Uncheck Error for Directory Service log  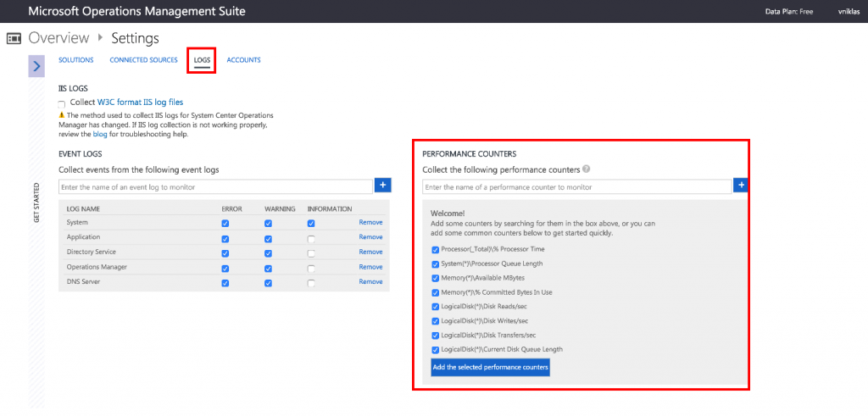point(225,253)
